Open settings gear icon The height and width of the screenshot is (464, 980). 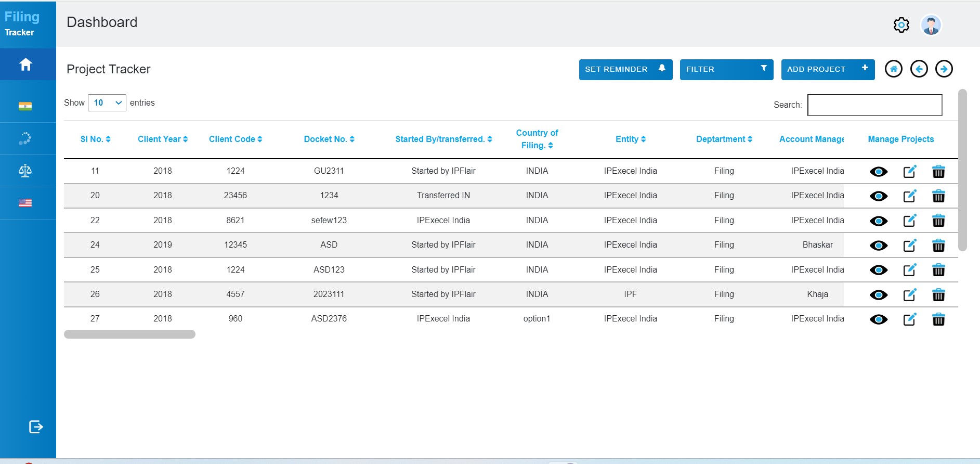[x=901, y=25]
